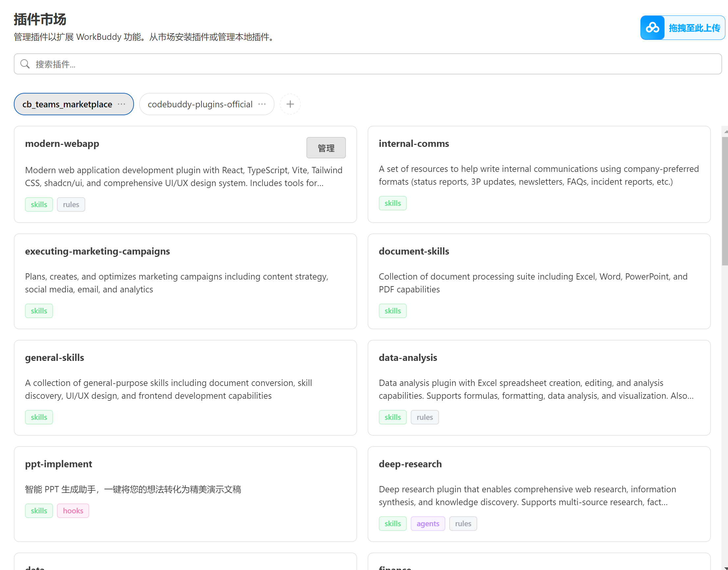Viewport: 728px width, 570px height.
Task: Add a new marketplace with plus icon
Action: (290, 104)
